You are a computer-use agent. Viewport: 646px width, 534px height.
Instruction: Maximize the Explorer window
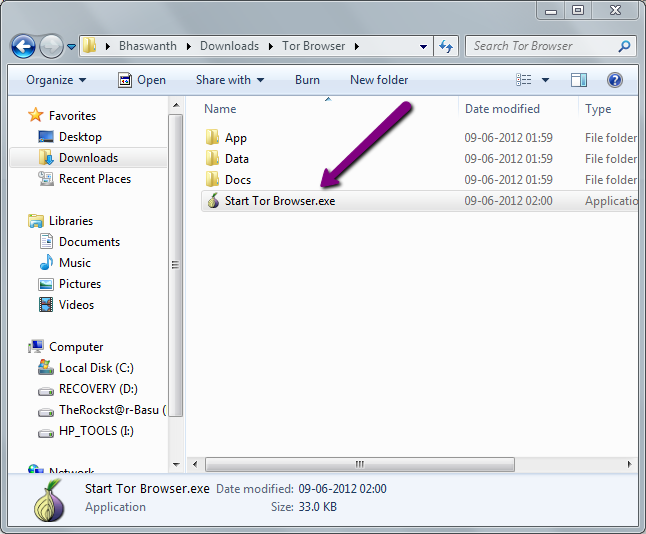tap(578, 10)
